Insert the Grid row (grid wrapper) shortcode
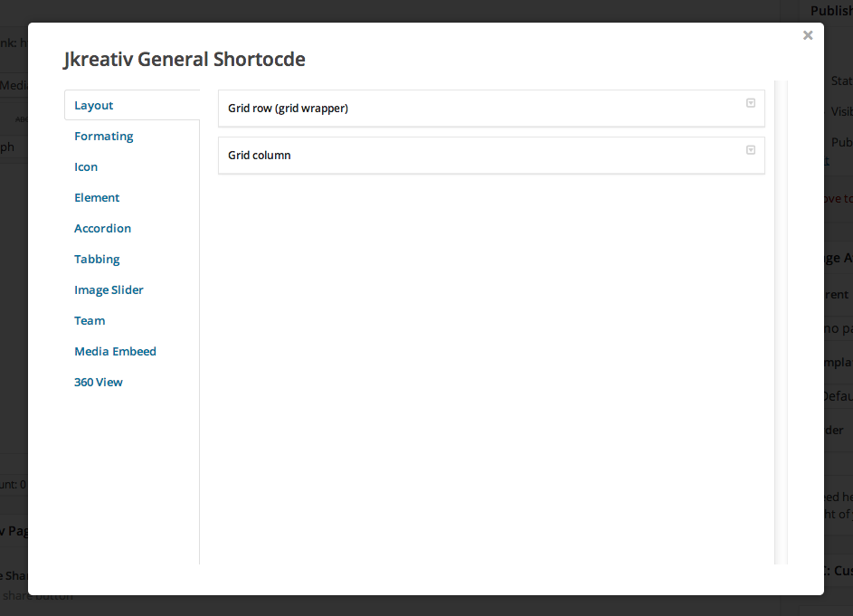The image size is (853, 616). pos(289,108)
